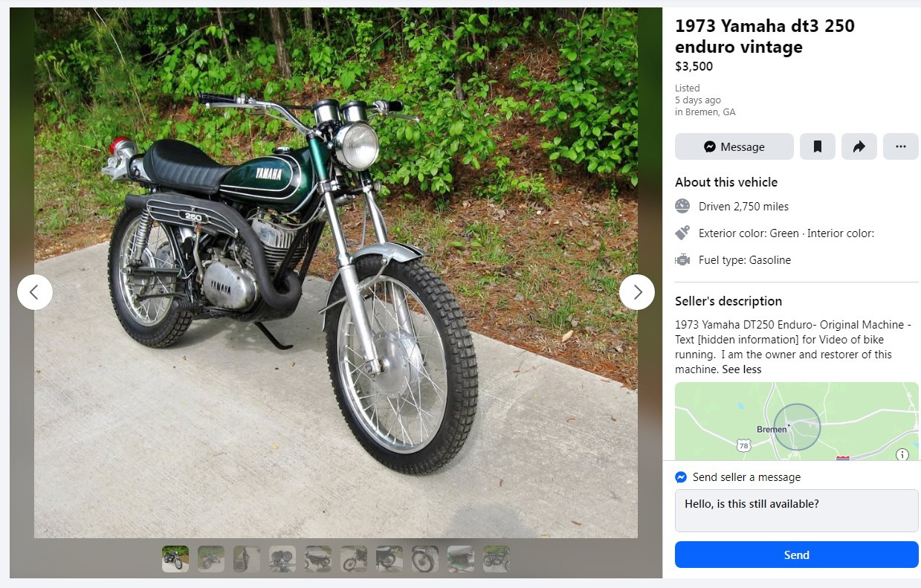Click the odometer icon next to Driven miles
The image size is (921, 588).
(682, 207)
